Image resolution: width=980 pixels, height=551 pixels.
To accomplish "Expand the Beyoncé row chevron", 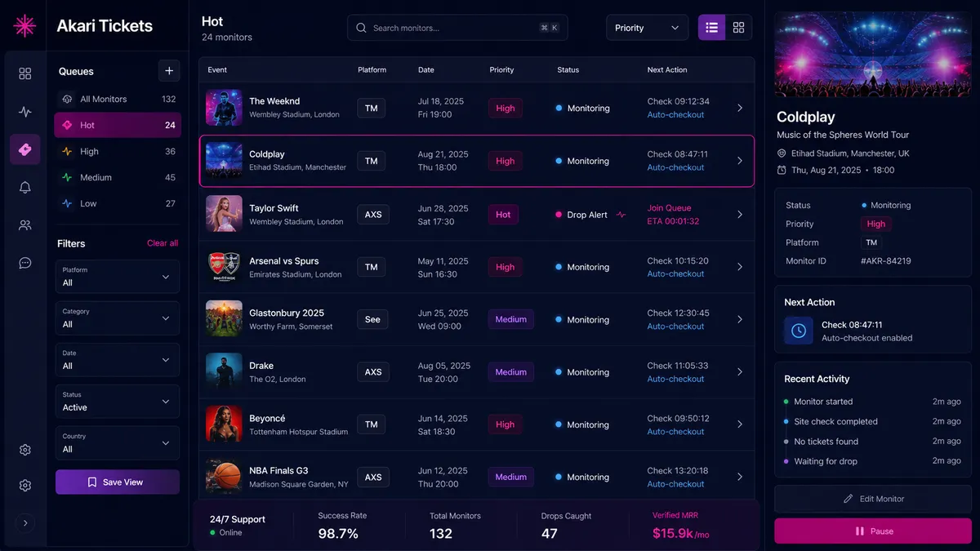I will [x=740, y=424].
